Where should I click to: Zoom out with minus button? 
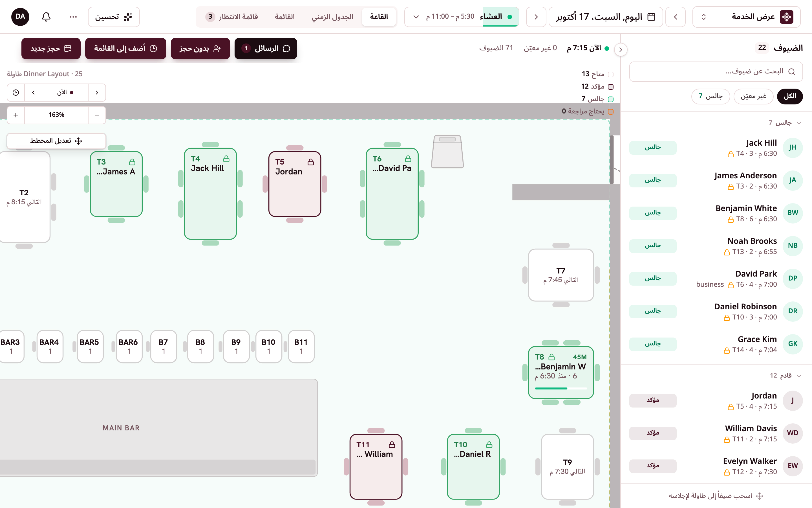(x=97, y=115)
